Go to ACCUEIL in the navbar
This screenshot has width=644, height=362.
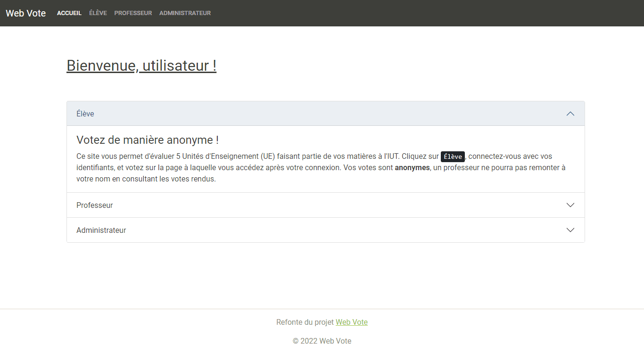click(69, 13)
